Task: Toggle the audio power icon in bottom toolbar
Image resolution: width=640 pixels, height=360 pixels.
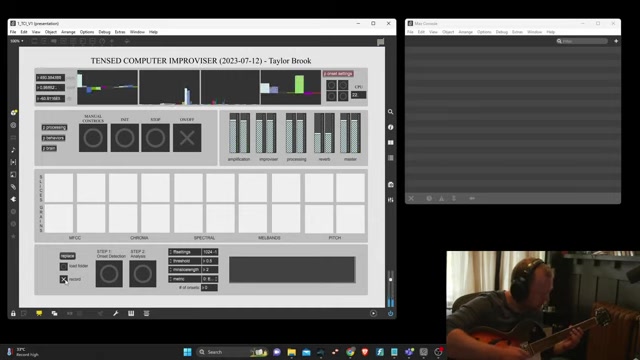Action: [390, 313]
